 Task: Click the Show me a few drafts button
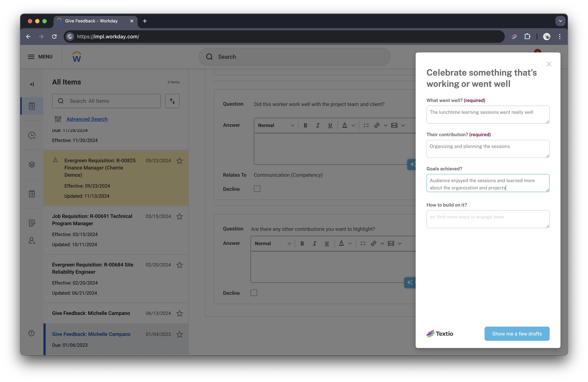(517, 333)
